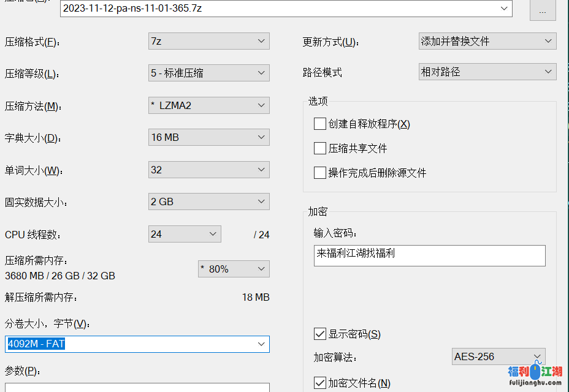Open the 字典大小 dropdown showing 16 MB

point(208,137)
